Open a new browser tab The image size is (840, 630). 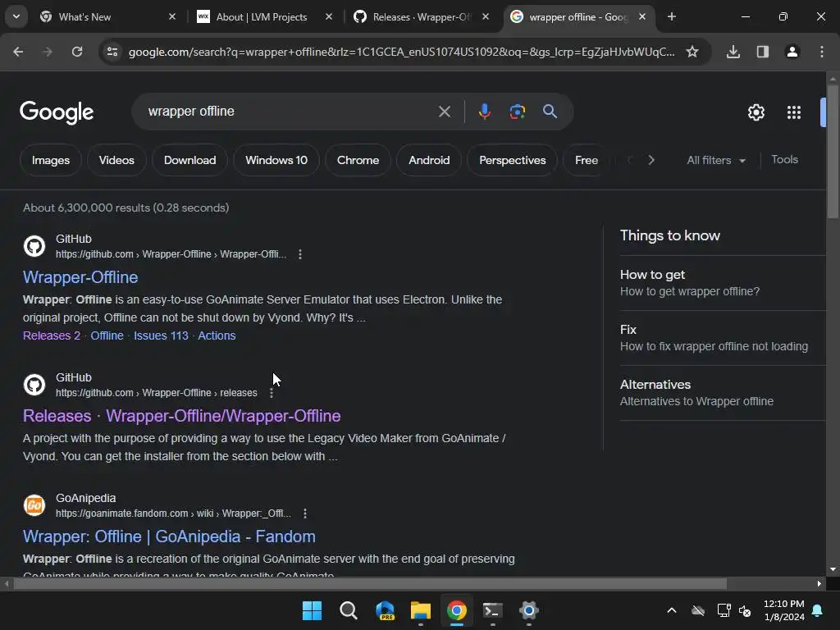671,16
